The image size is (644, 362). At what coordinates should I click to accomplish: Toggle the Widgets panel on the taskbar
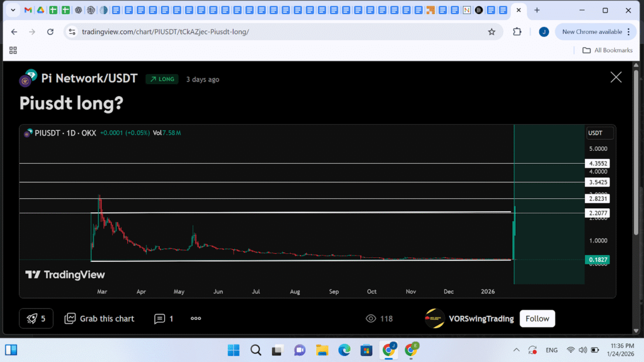(x=11, y=350)
